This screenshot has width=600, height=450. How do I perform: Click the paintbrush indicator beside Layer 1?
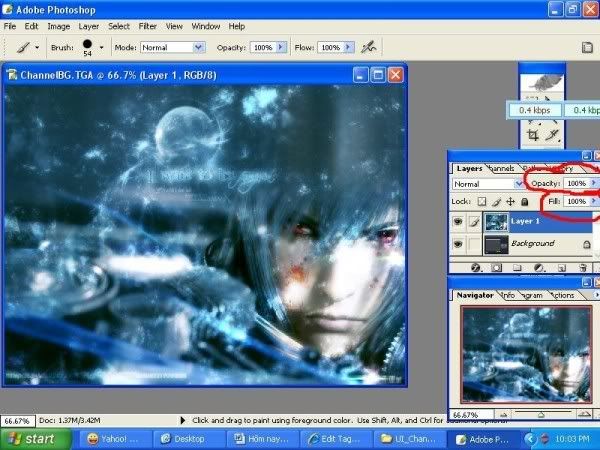tap(474, 222)
